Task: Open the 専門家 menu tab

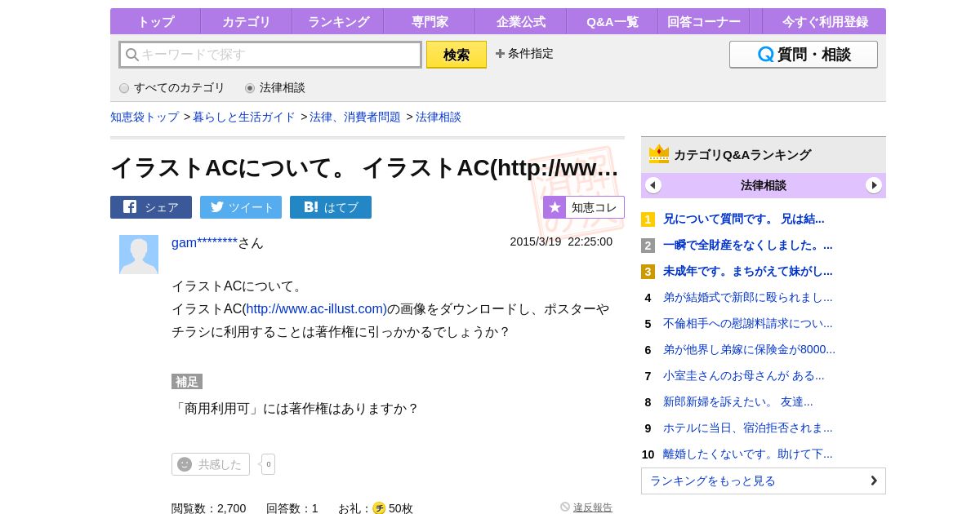Action: point(430,22)
